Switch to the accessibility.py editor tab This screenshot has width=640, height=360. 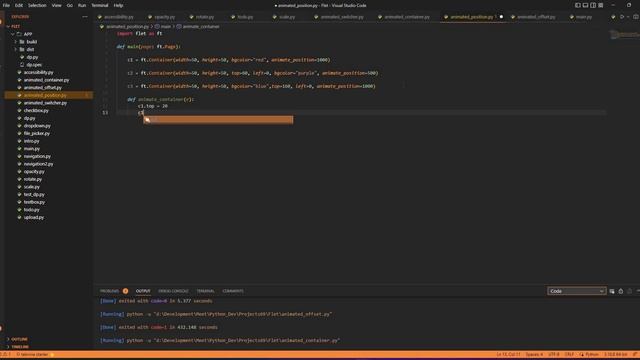[118, 17]
